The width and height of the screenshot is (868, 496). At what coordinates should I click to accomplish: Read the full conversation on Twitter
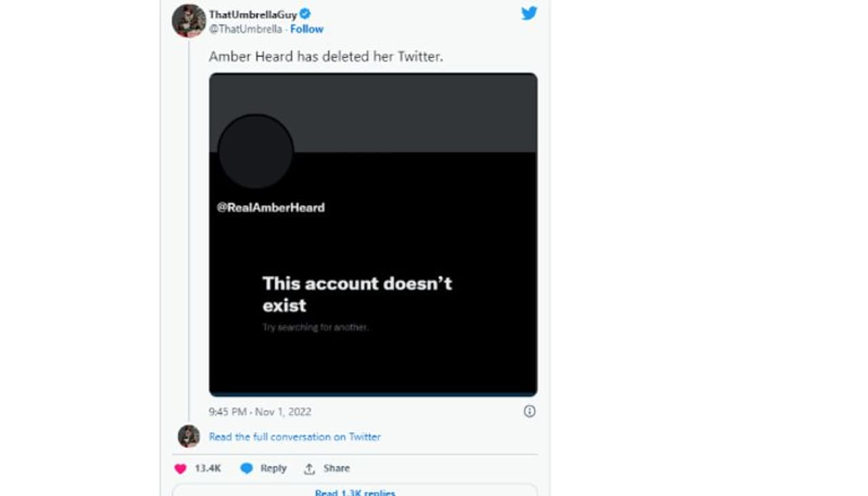click(294, 437)
